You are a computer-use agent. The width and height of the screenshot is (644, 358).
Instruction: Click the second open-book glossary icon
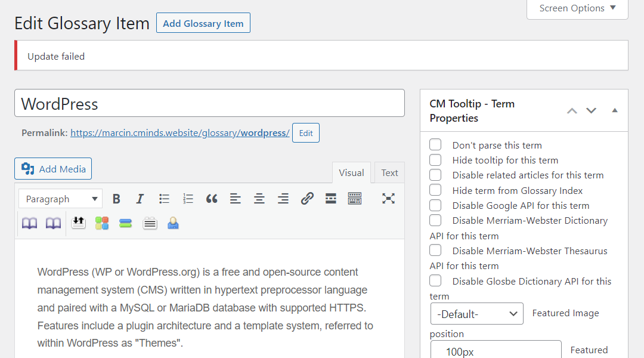[x=53, y=223]
